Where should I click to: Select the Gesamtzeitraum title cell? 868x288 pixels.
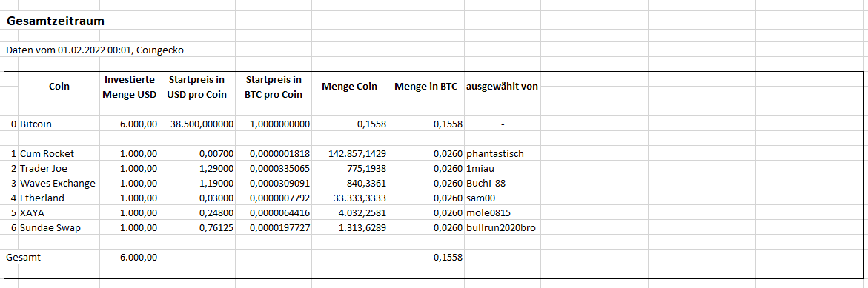pyautogui.click(x=56, y=21)
